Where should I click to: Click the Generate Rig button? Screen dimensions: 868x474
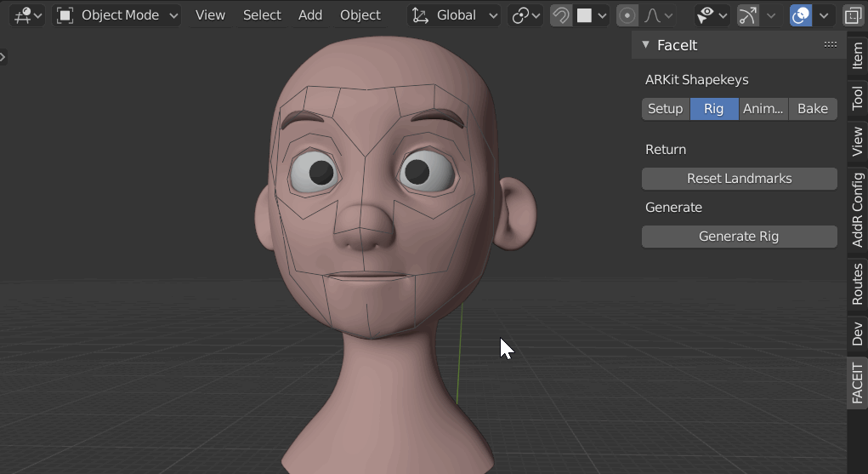point(739,237)
